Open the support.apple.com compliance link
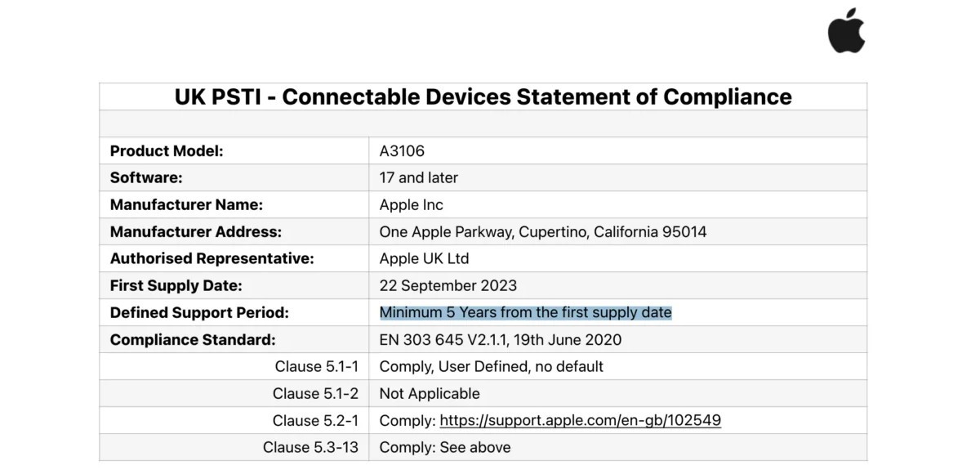This screenshot has height=470, width=980. click(580, 420)
